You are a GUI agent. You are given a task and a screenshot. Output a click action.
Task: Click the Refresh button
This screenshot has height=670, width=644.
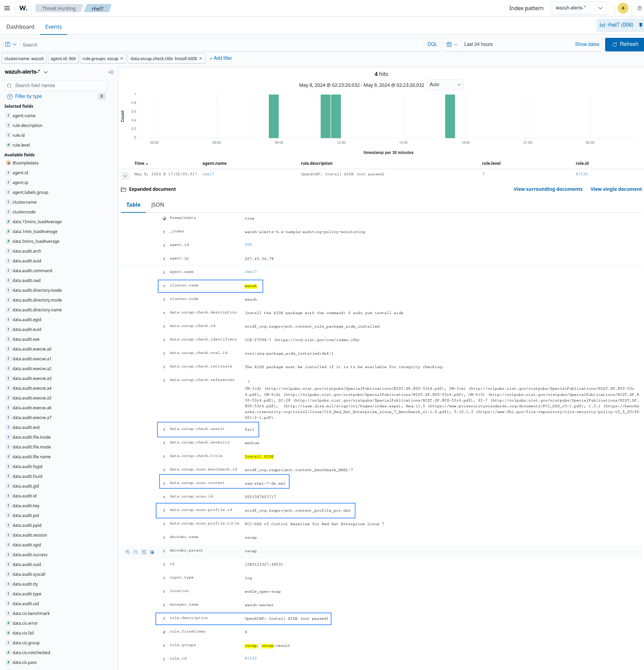[x=624, y=45]
